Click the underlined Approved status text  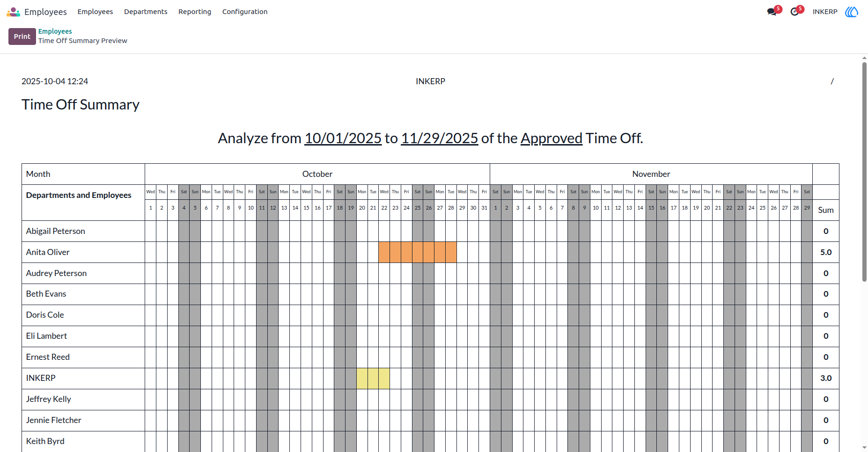[x=552, y=138]
